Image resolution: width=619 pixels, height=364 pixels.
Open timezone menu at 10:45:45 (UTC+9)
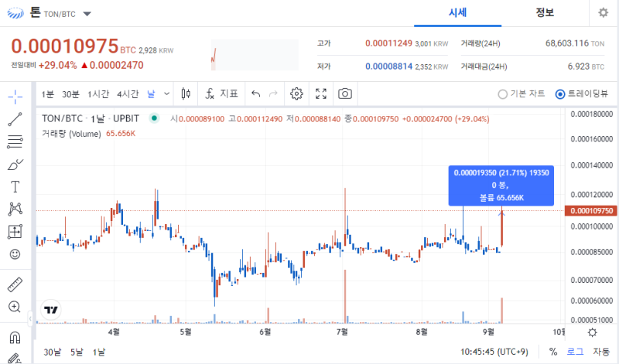click(494, 352)
